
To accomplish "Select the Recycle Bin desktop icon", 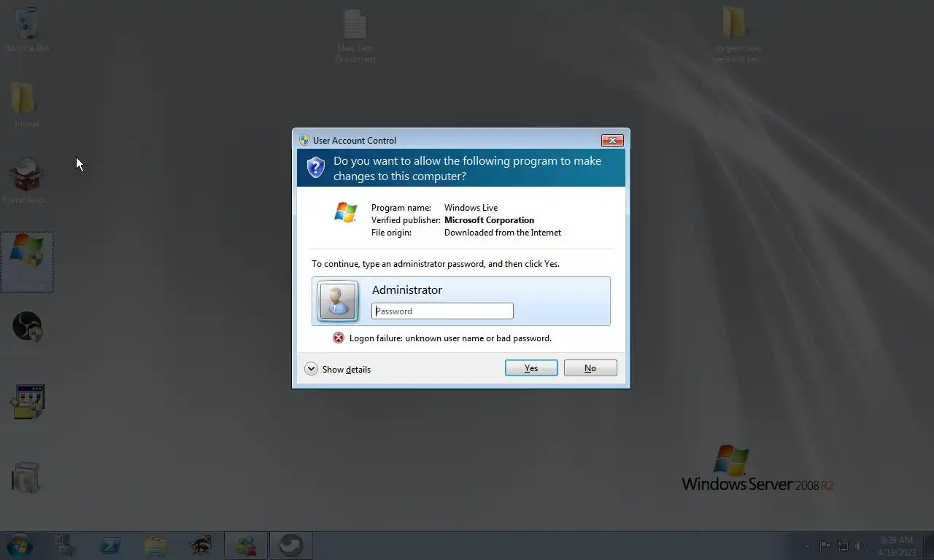I will tap(27, 31).
